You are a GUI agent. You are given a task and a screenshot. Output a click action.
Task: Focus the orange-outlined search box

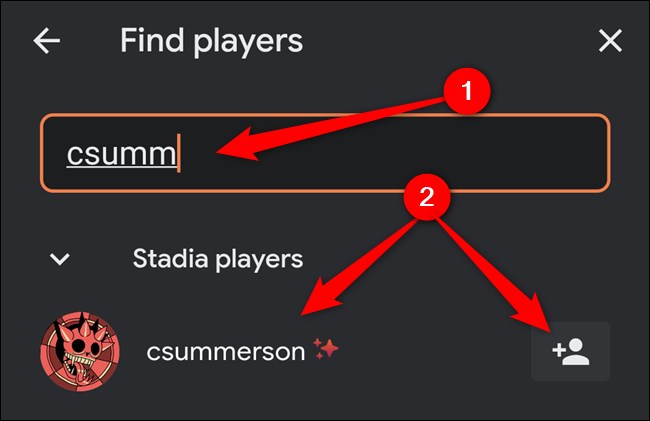click(x=400, y=152)
